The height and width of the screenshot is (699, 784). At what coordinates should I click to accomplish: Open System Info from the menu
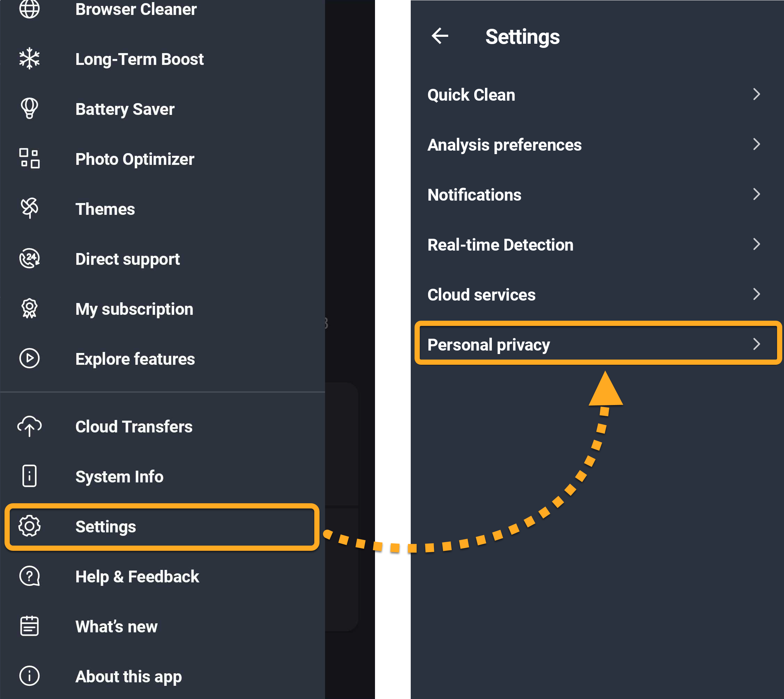click(x=119, y=477)
